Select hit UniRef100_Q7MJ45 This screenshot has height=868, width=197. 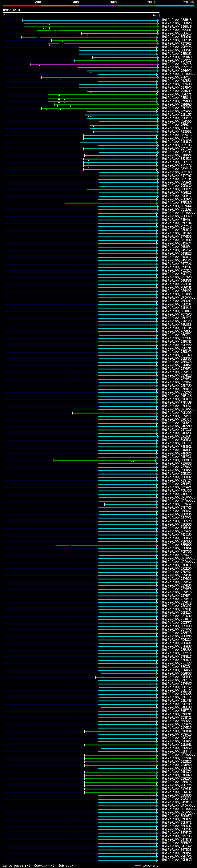point(177,233)
